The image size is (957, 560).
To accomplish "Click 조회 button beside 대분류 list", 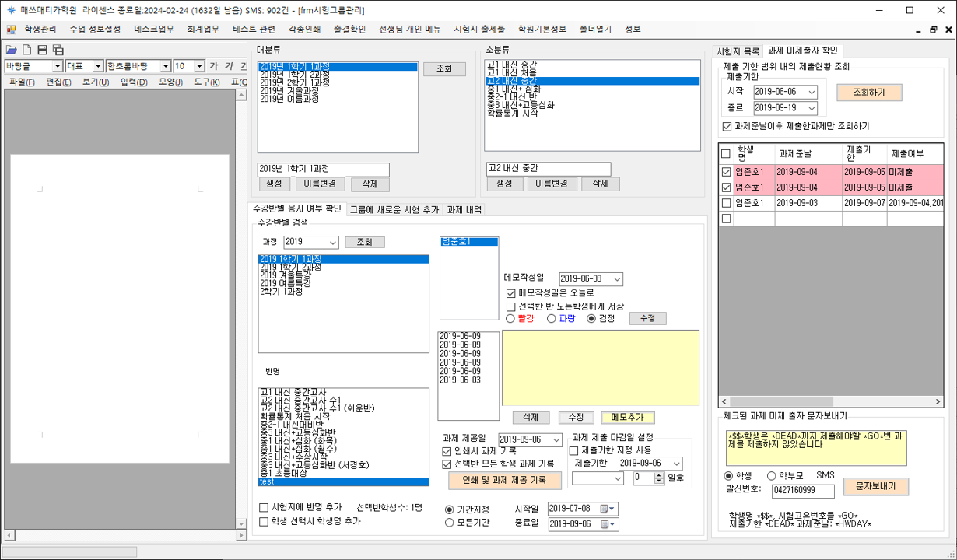I will 444,68.
